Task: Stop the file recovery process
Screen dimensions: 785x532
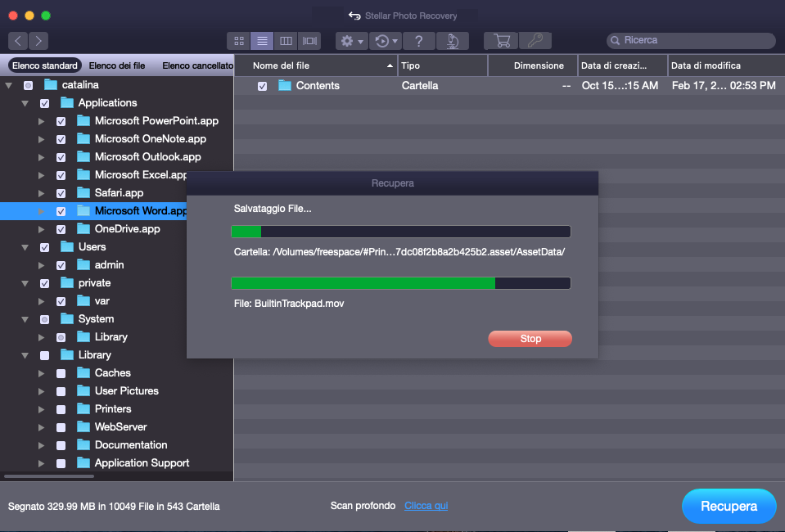Action: click(530, 339)
